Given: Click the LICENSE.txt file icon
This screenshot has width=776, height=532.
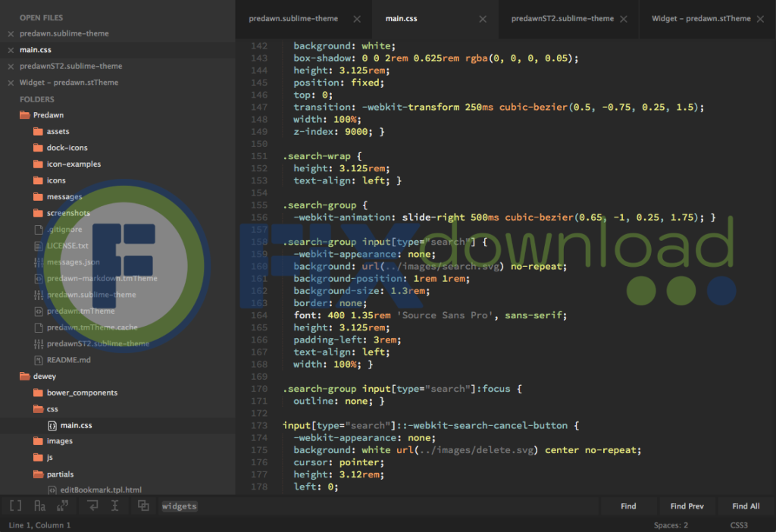Looking at the screenshot, I should [x=39, y=246].
